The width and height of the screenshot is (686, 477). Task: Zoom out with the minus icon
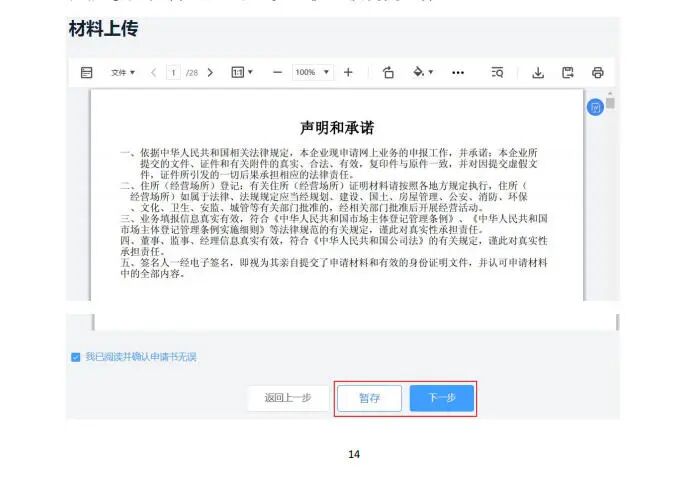(277, 72)
